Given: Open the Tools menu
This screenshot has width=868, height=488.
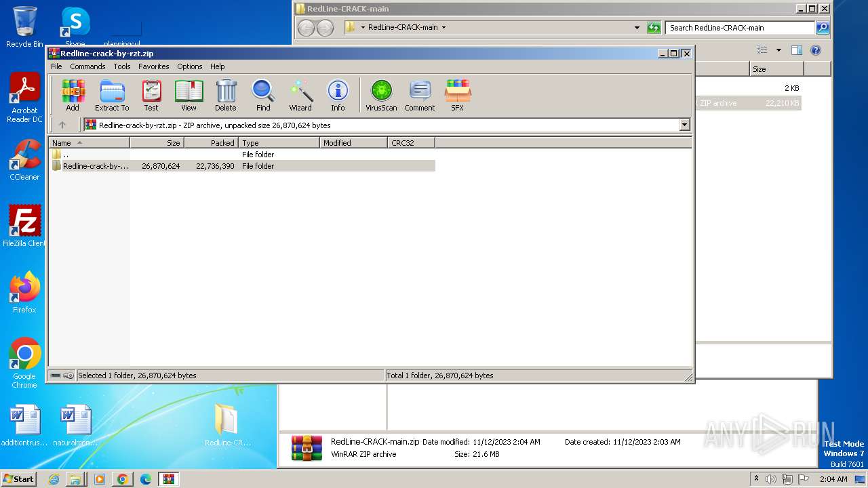Looking at the screenshot, I should [122, 66].
